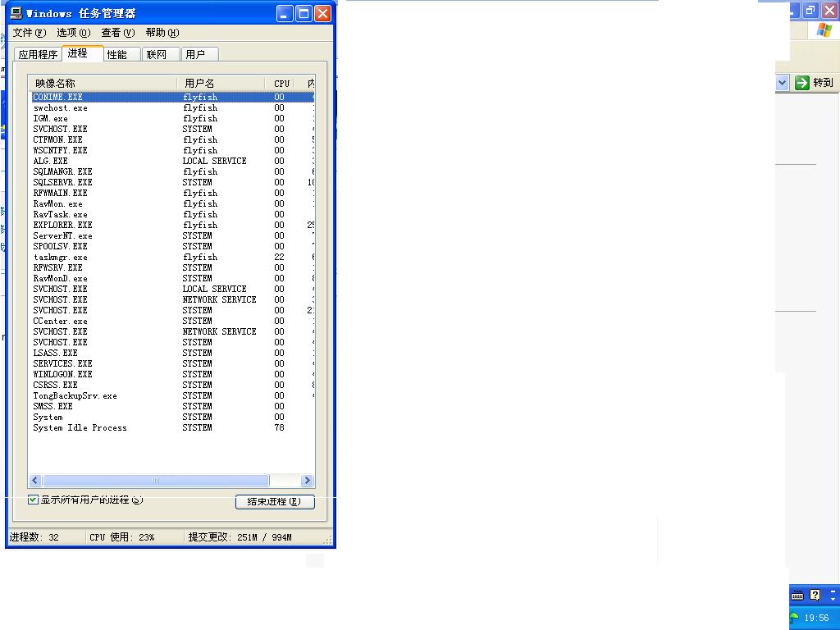Select the SQLMANGR.EXE process

tap(62, 171)
